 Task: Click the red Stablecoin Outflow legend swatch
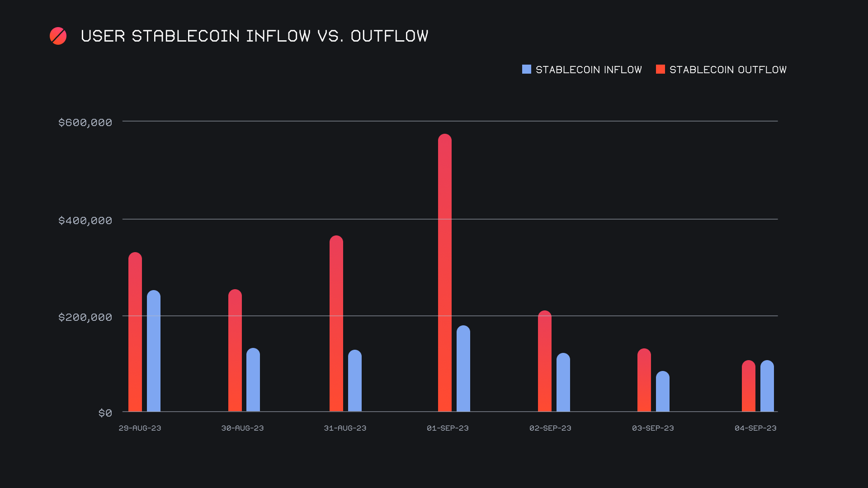click(x=660, y=69)
